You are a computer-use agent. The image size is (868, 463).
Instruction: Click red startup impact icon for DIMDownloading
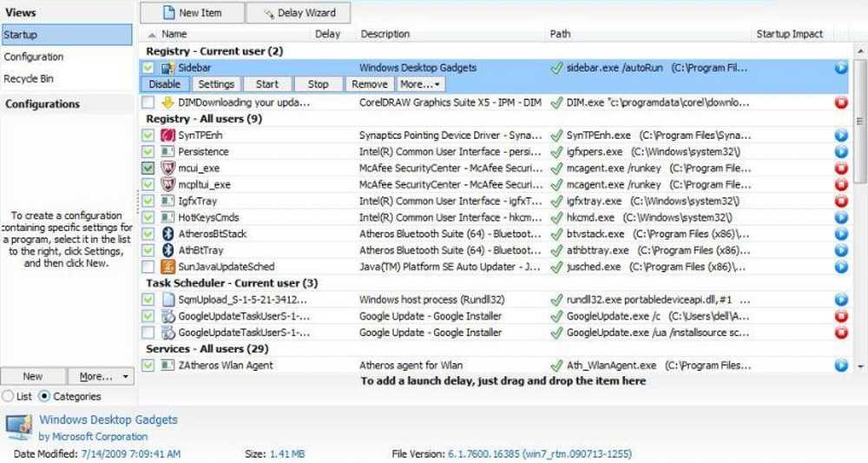(x=841, y=103)
